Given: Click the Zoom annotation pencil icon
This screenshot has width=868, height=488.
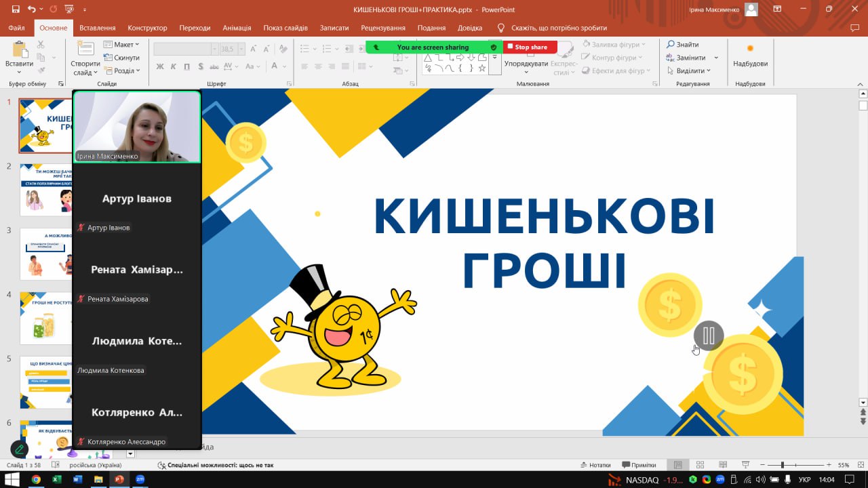Looking at the screenshot, I should click(x=20, y=449).
